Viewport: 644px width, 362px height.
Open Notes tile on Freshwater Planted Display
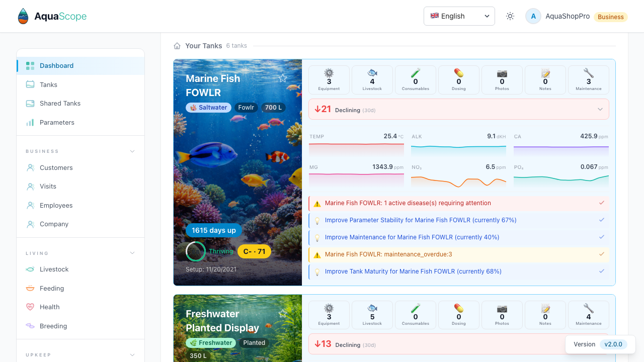click(x=545, y=315)
